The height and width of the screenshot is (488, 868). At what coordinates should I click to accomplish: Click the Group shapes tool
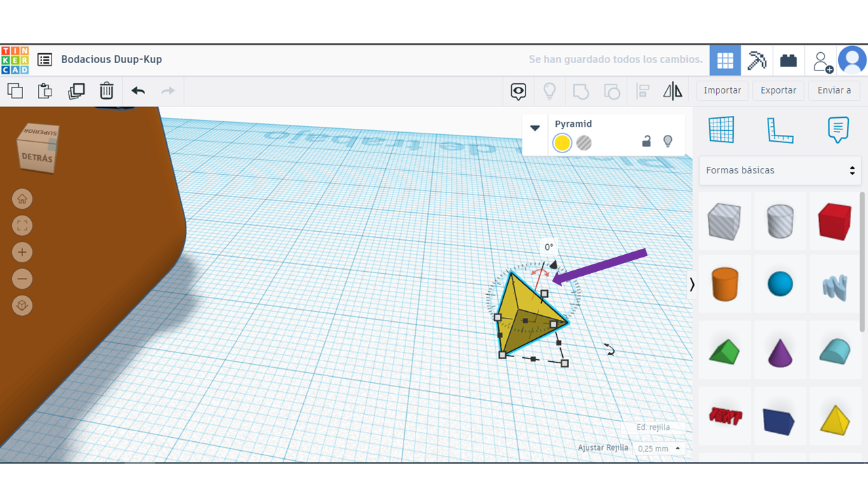[581, 91]
